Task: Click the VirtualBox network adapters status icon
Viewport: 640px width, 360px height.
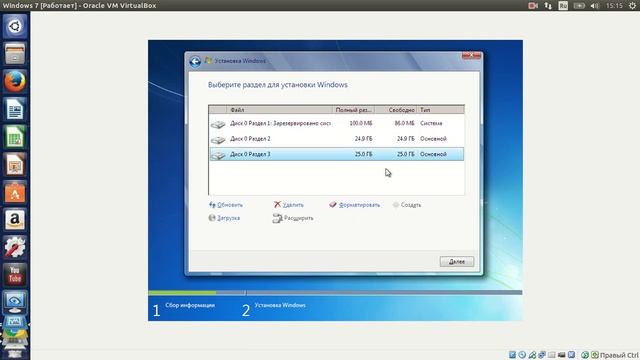Action: 542,355
